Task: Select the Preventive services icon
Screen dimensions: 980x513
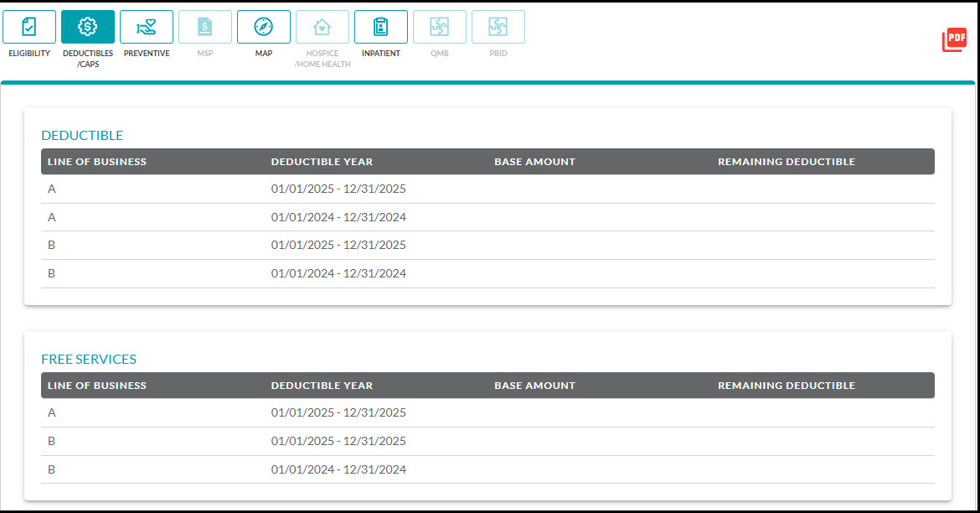Action: 146,26
